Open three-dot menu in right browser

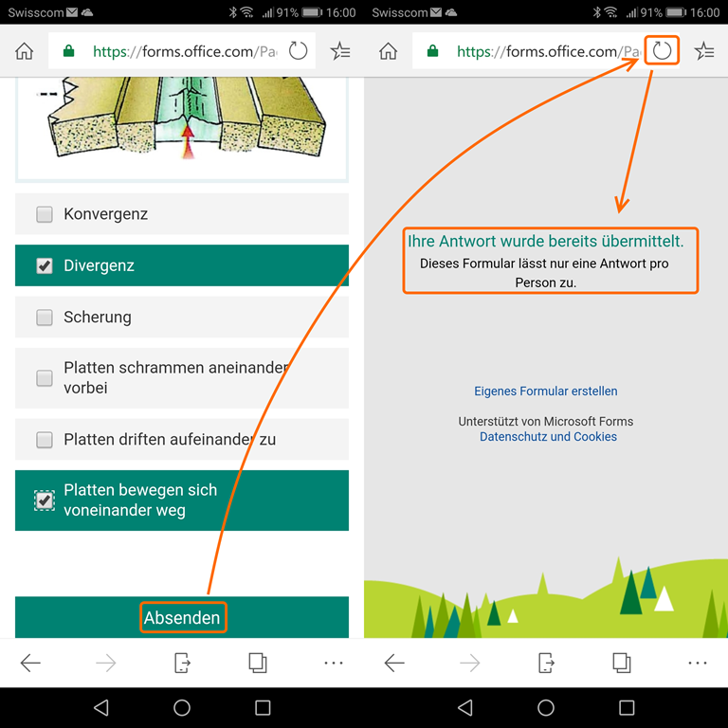point(698,663)
